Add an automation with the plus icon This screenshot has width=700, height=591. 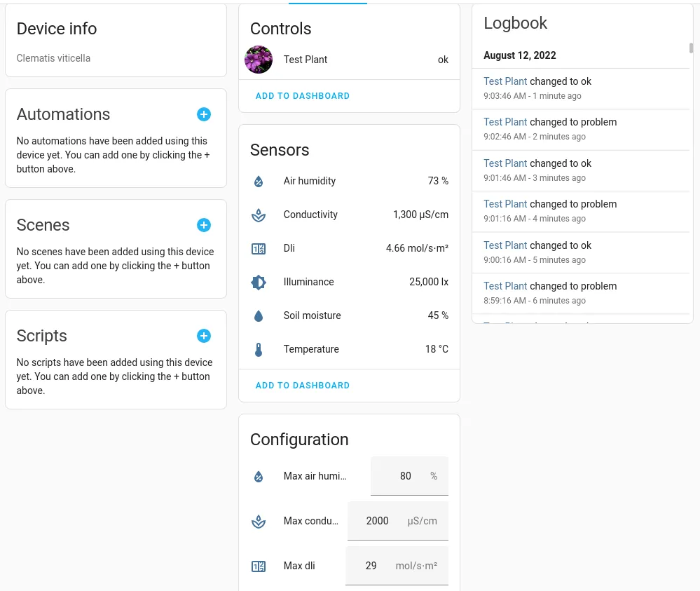pyautogui.click(x=204, y=114)
